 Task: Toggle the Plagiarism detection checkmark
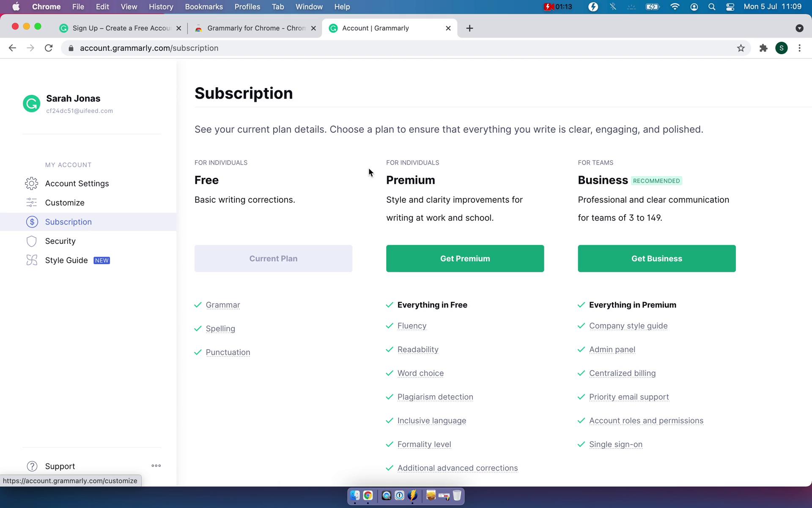[390, 396]
